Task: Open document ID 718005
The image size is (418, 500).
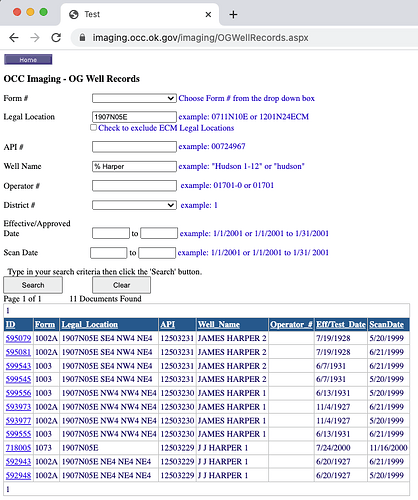Action: point(18,448)
